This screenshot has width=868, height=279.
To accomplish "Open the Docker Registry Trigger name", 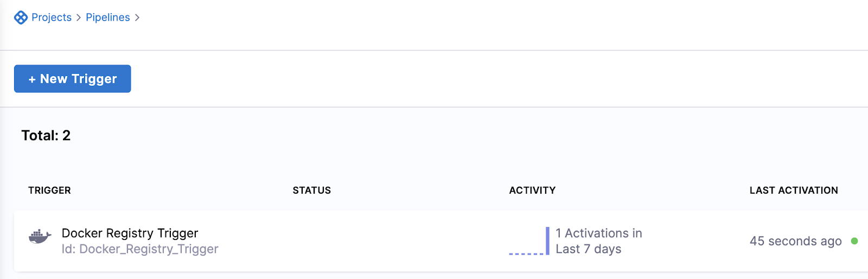I will (130, 233).
